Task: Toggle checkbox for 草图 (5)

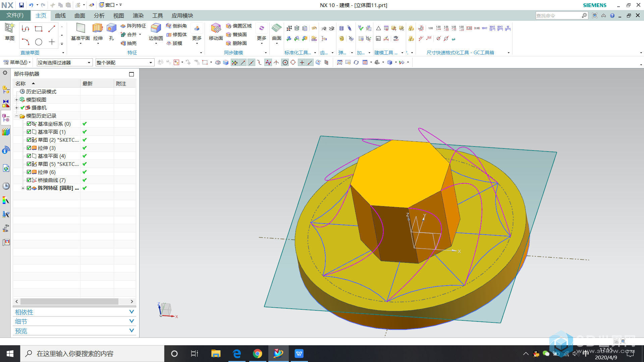Action: (x=29, y=164)
